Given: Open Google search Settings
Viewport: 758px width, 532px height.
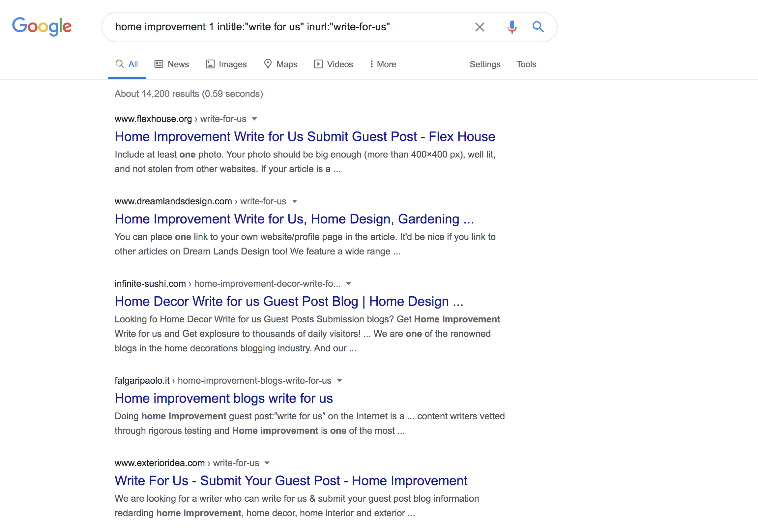Looking at the screenshot, I should point(485,64).
